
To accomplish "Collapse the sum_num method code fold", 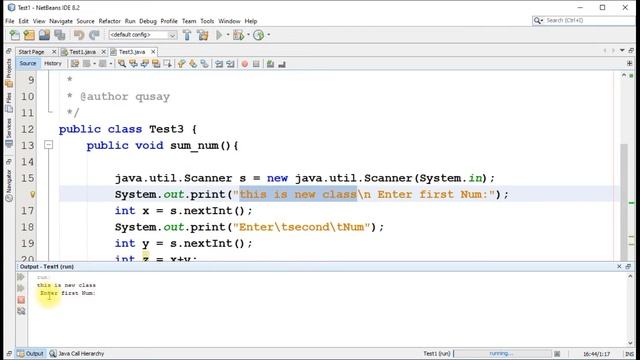I will [x=48, y=145].
